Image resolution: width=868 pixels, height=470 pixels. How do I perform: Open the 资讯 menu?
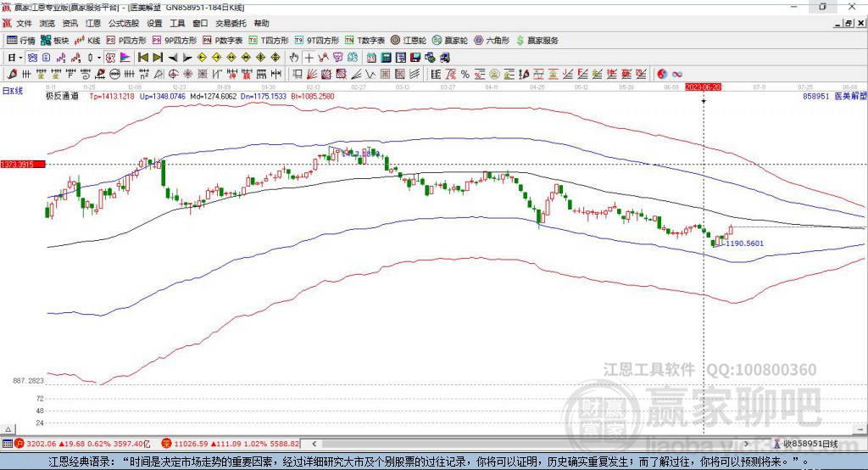point(70,23)
